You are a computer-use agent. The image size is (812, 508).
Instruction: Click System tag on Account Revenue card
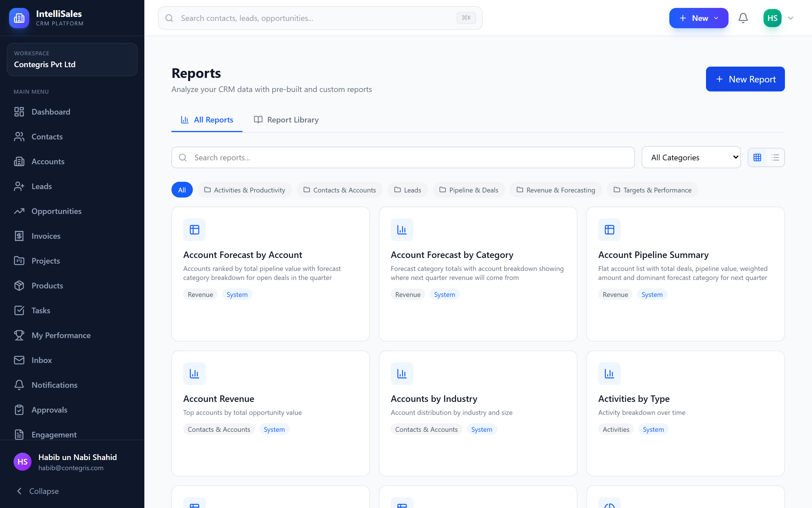(274, 429)
